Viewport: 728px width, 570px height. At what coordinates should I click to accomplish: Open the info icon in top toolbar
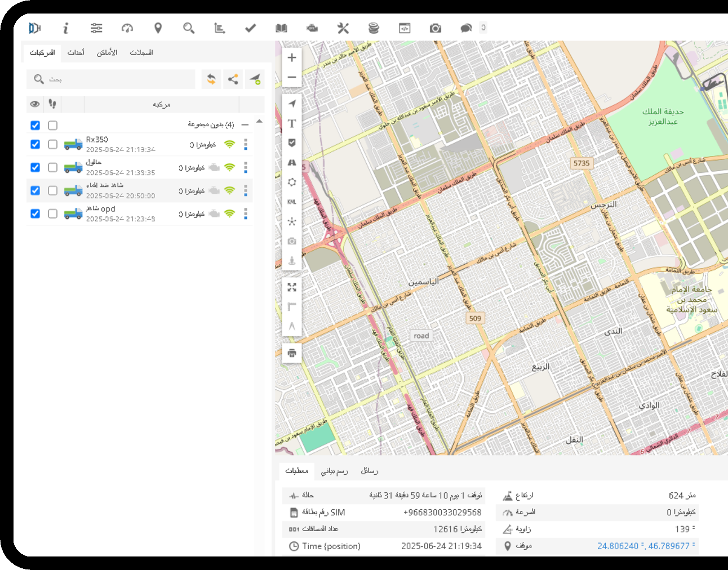[x=66, y=28]
